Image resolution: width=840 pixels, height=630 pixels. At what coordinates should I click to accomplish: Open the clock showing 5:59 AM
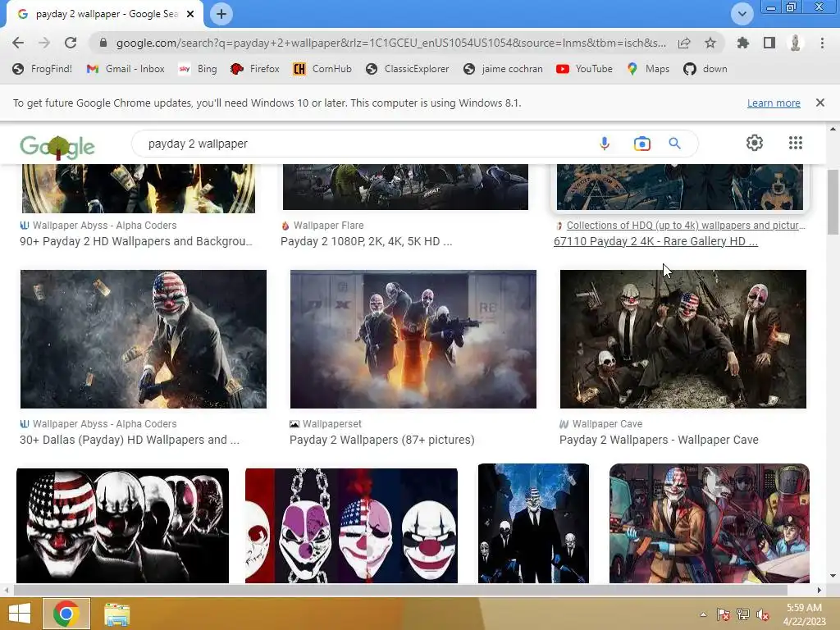[804, 614]
